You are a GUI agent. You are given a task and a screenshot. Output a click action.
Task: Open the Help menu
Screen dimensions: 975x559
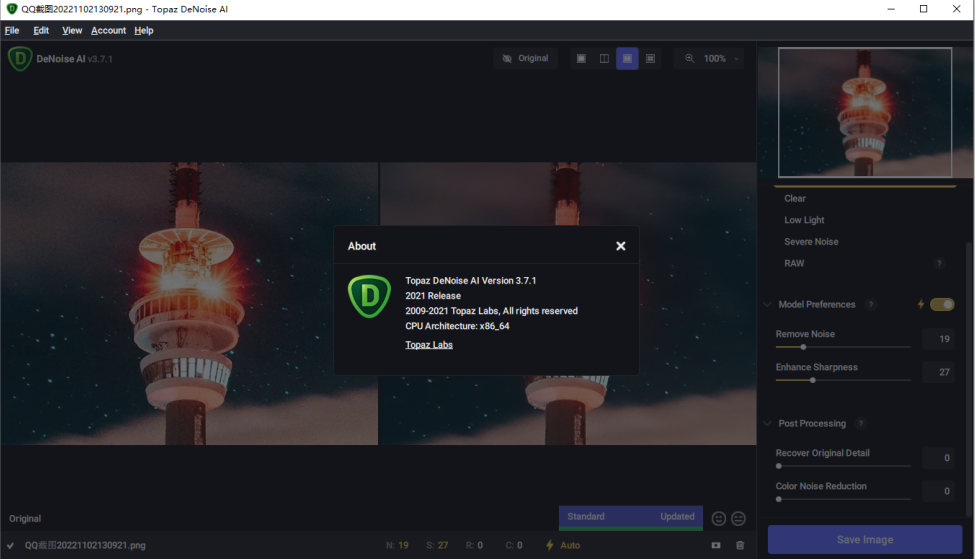144,30
